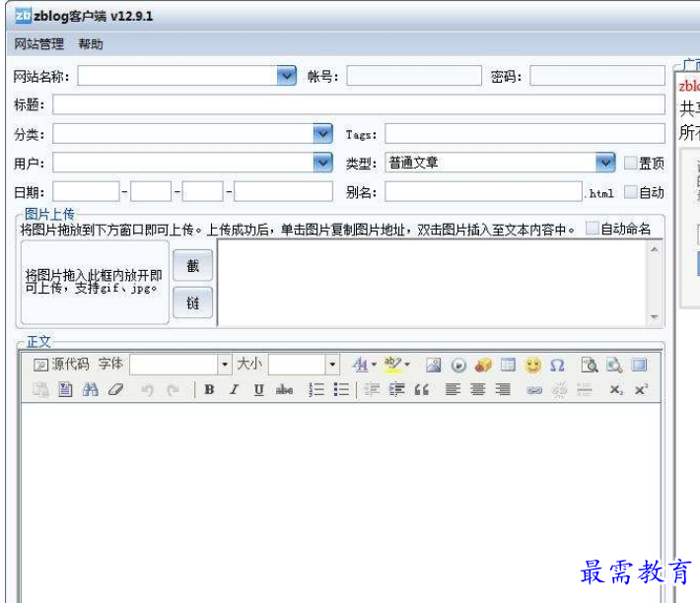Click the 密码 password field
Screen dimensions: 700x603
[597, 75]
